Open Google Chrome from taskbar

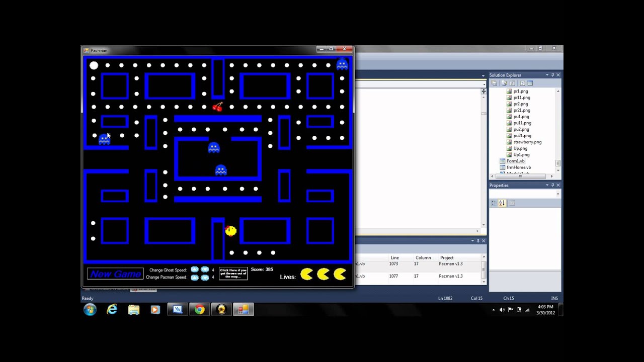(200, 310)
